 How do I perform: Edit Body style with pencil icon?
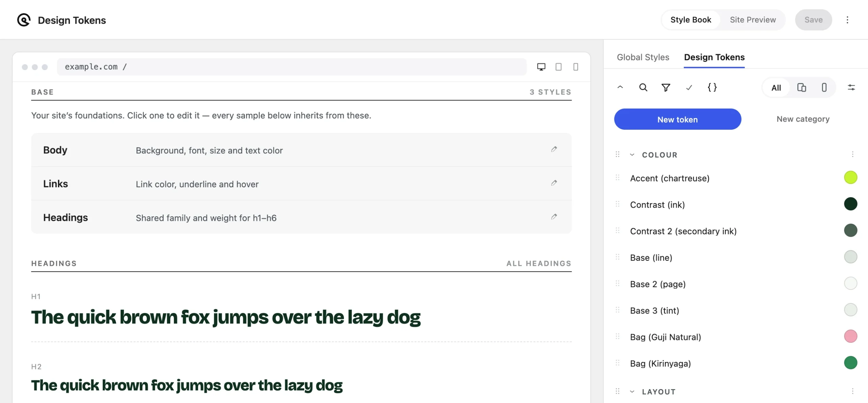coord(554,149)
